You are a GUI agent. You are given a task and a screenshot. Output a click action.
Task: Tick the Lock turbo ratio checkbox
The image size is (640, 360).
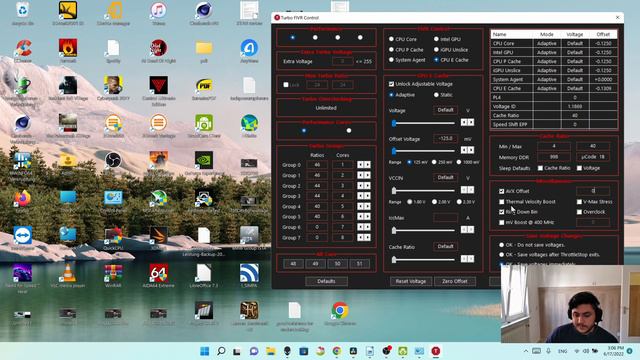point(286,85)
